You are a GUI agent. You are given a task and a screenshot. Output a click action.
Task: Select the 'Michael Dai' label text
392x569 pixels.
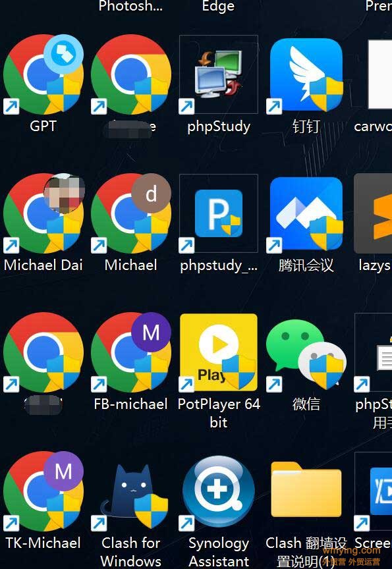point(43,265)
